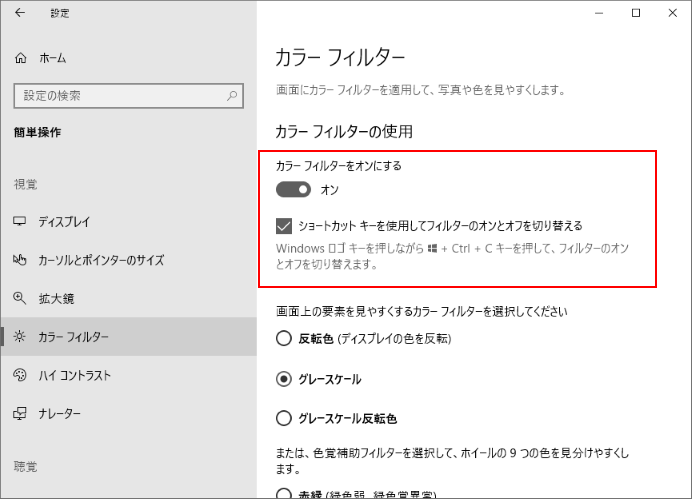
Task: Click the magnifier icon in the search box
Action: (232, 95)
